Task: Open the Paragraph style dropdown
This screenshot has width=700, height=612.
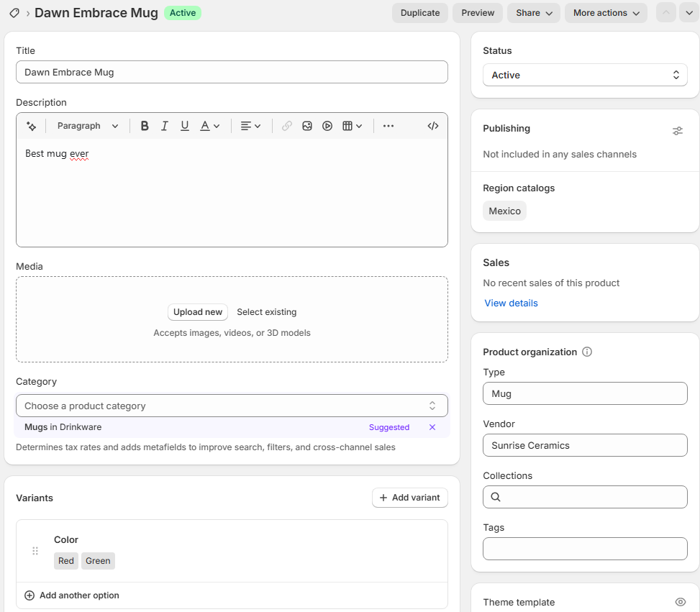Action: (87, 125)
